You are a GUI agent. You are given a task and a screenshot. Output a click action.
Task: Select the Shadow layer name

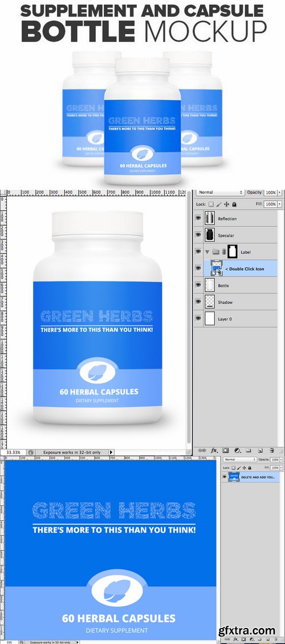click(x=225, y=302)
